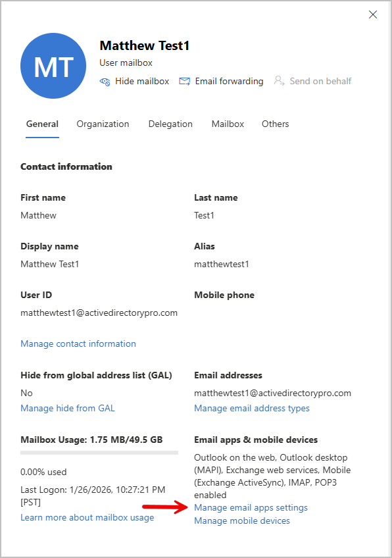Select the matthewtest1 alias text
The width and height of the screenshot is (392, 558).
point(222,264)
